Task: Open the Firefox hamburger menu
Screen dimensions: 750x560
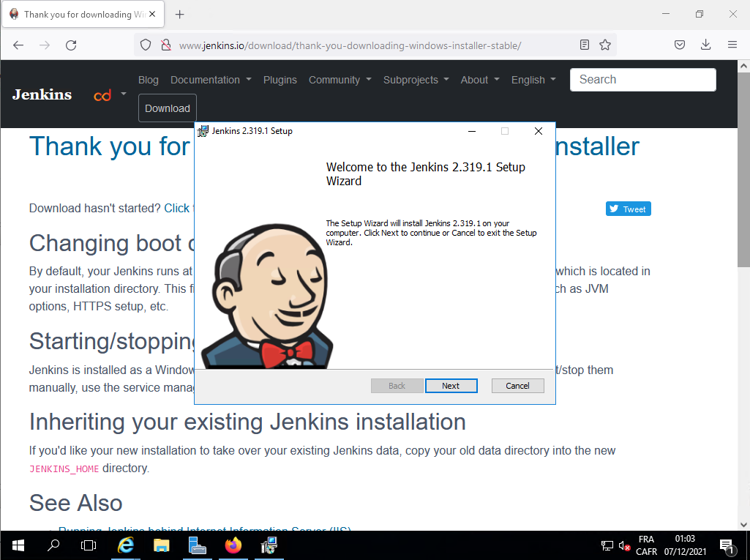Action: (732, 45)
